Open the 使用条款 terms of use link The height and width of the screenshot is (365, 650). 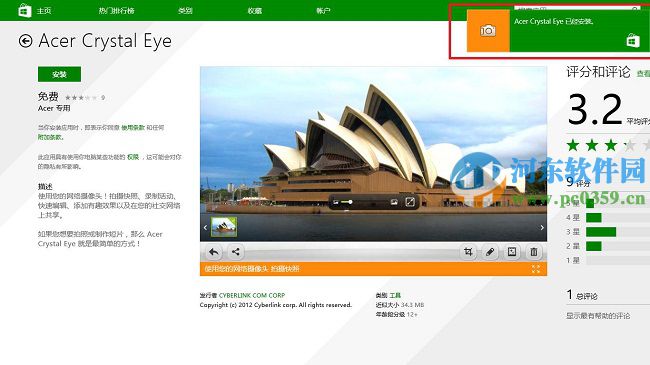click(133, 127)
